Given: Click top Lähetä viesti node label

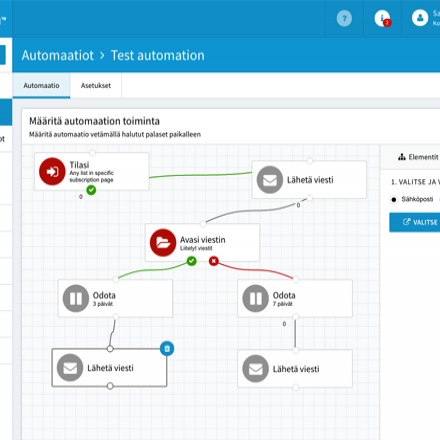Looking at the screenshot, I should pos(310,180).
